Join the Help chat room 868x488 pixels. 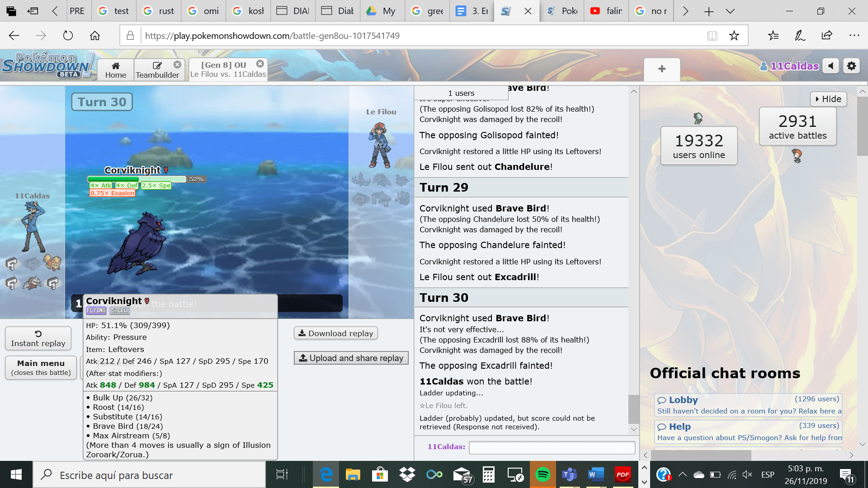click(748, 432)
